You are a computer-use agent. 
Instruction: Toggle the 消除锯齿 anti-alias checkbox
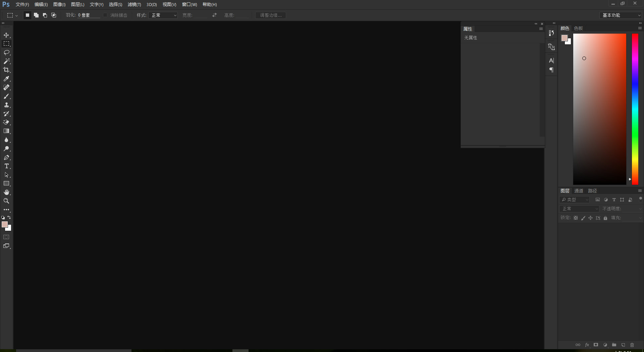105,15
